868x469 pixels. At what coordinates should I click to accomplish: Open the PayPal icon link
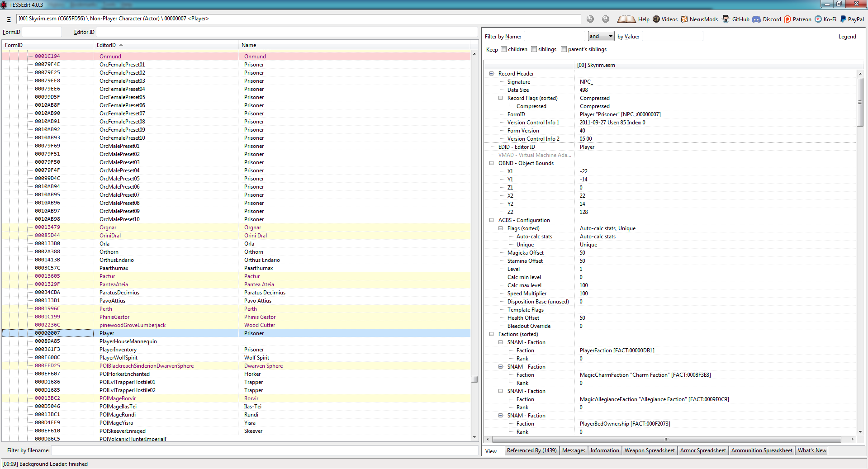coord(843,19)
